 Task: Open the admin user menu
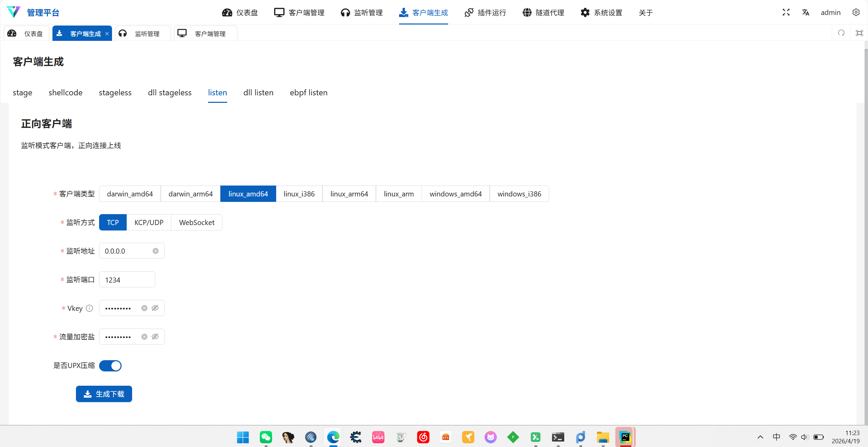pos(831,12)
